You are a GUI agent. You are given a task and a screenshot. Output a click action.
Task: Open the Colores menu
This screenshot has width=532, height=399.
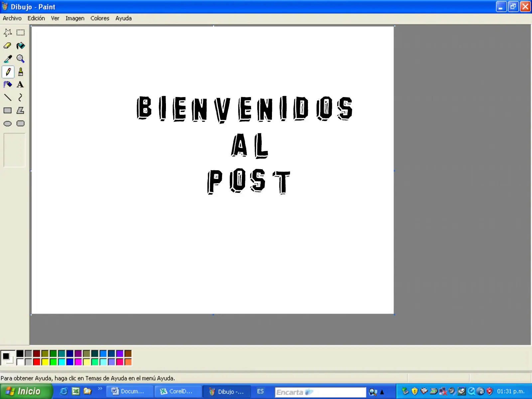click(100, 18)
